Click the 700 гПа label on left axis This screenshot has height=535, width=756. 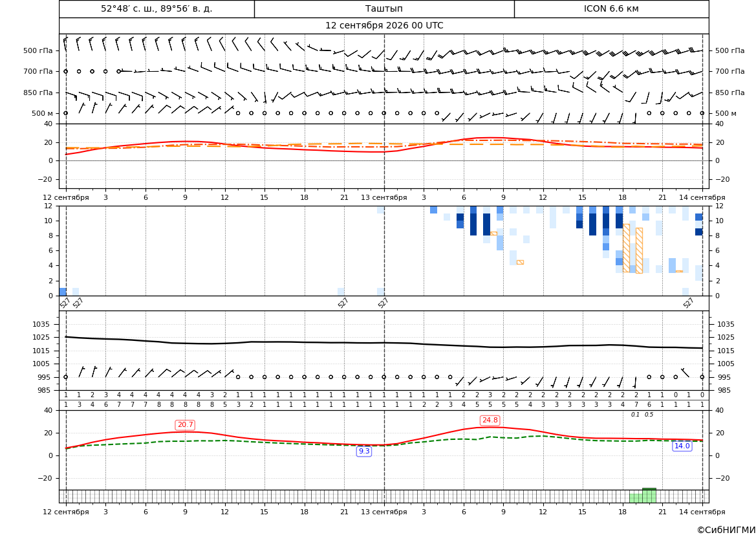(38, 71)
